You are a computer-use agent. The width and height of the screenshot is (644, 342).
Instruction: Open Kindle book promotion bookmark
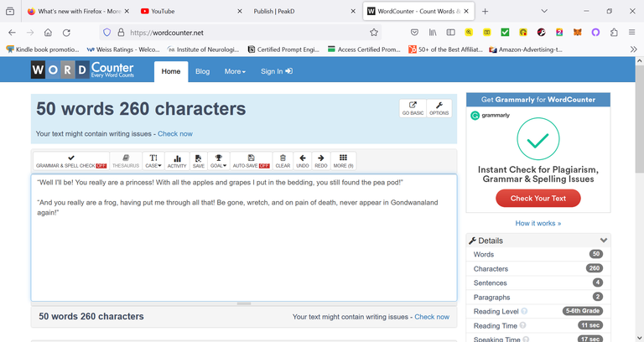point(43,49)
